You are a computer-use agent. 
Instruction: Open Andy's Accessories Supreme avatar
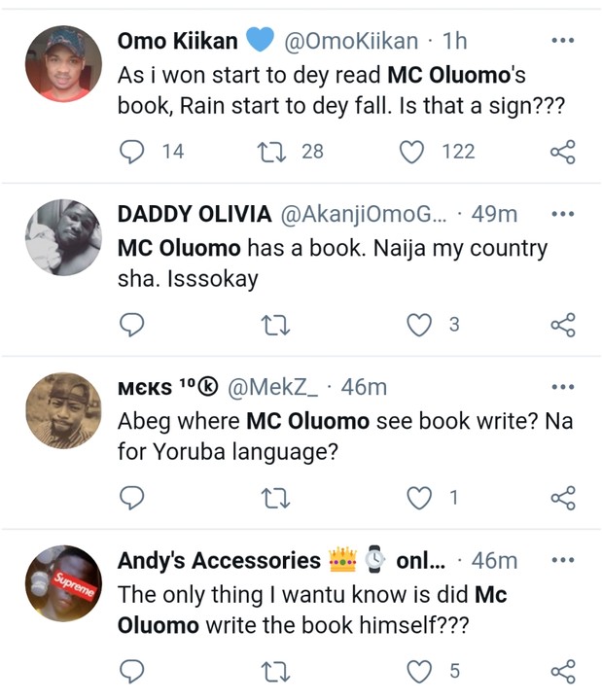point(63,583)
